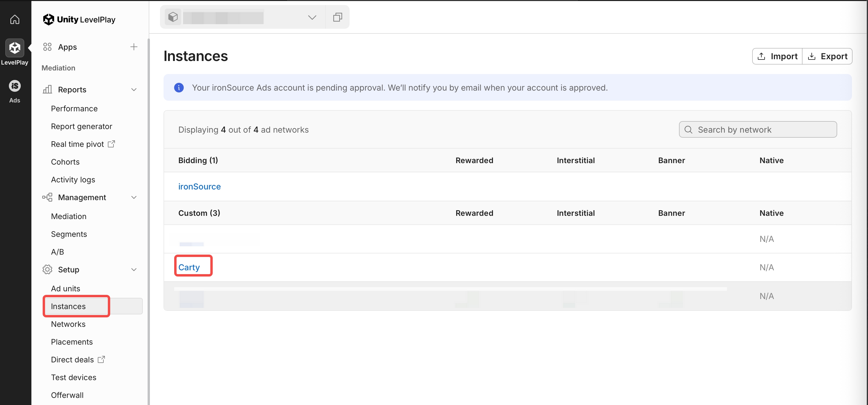Collapse the Reports section
This screenshot has height=405, width=868.
tap(134, 89)
